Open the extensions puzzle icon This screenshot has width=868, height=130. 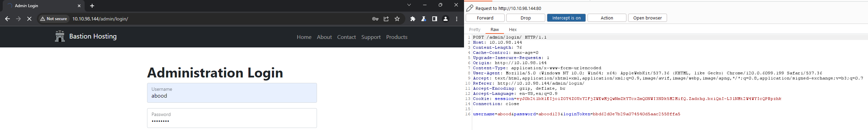coord(413,19)
